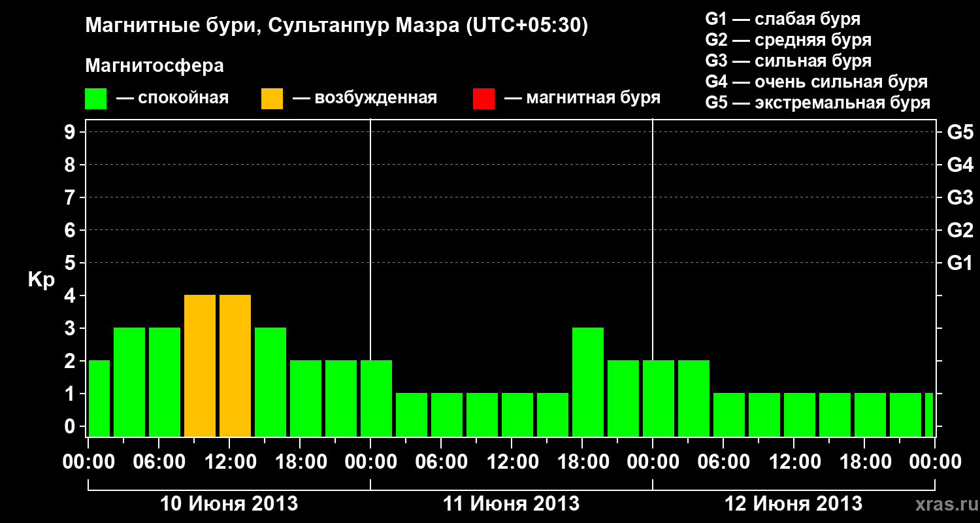This screenshot has height=523, width=980.
Task: Click the red магнитная буря legend swatch
Action: (x=483, y=99)
